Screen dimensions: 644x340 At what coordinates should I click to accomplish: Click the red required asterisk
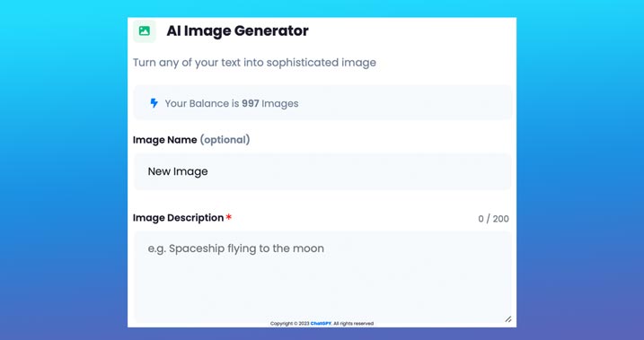[229, 217]
